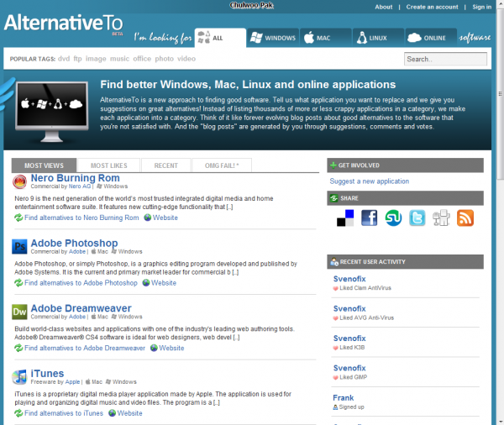This screenshot has height=425, width=504.
Task: Open the Adobe Photoshop Website link
Action: [x=164, y=283]
